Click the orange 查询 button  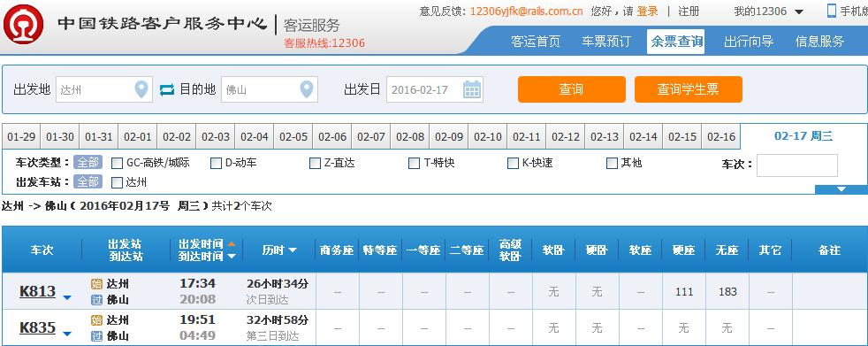click(572, 89)
